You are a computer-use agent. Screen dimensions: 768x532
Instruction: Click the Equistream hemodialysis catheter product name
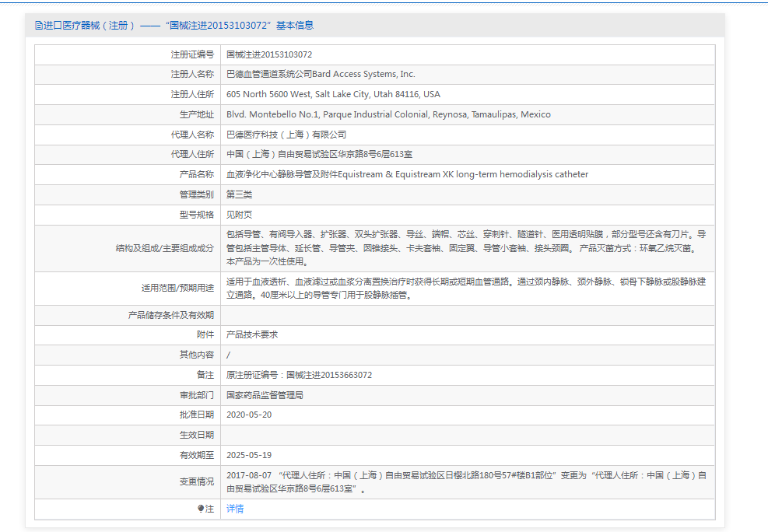coord(407,174)
